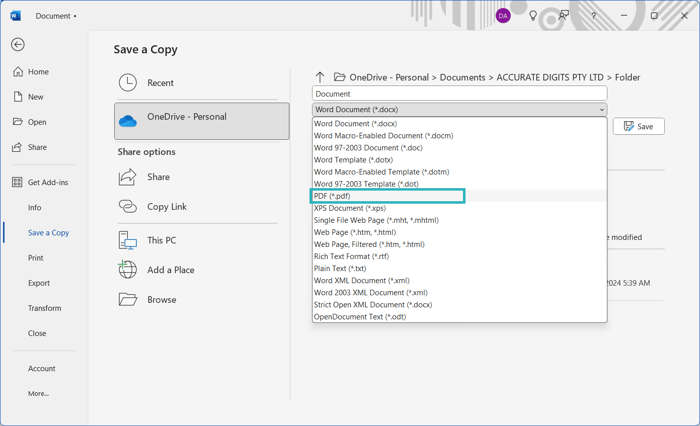Image resolution: width=700 pixels, height=426 pixels.
Task: Open the Print menu item
Action: coord(36,258)
